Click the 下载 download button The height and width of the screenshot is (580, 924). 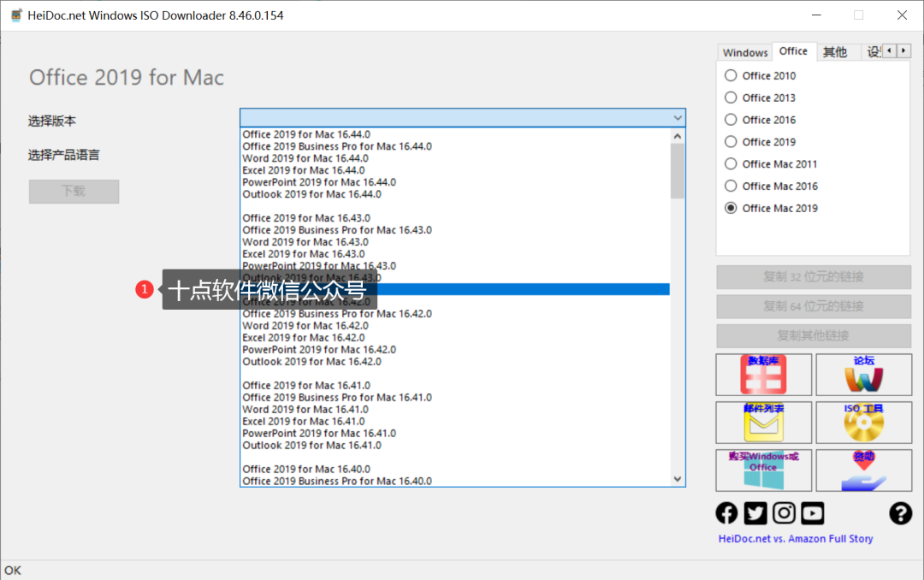(74, 191)
